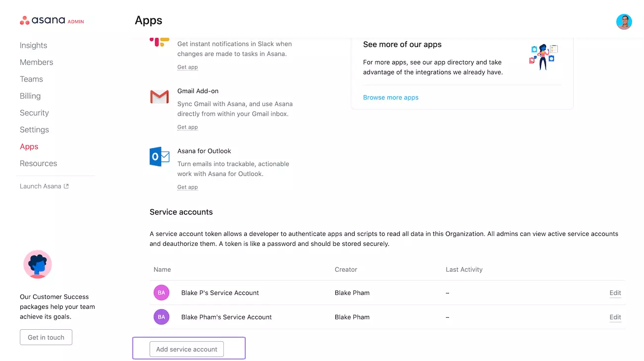This screenshot has height=361, width=644.
Task: Click the Last Activity column header
Action: point(464,269)
